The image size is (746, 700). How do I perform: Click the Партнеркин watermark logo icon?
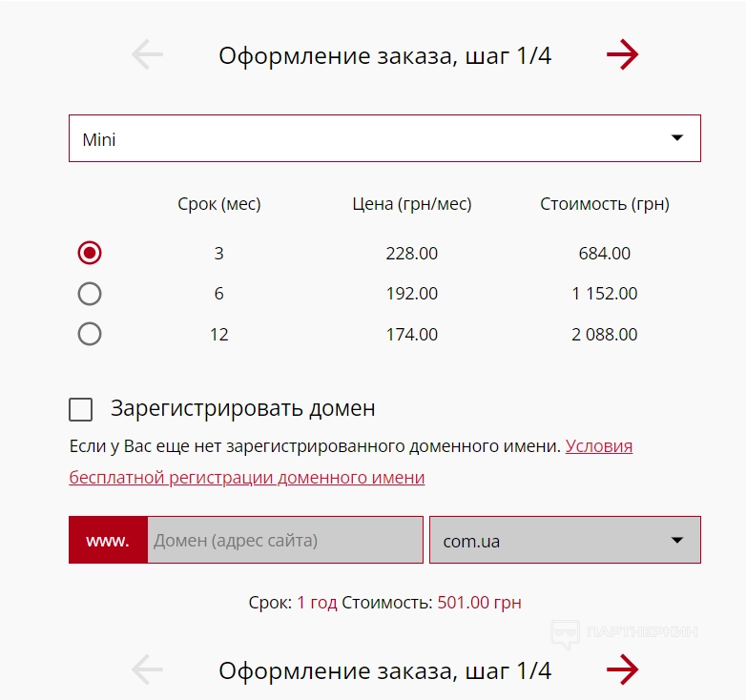click(566, 632)
